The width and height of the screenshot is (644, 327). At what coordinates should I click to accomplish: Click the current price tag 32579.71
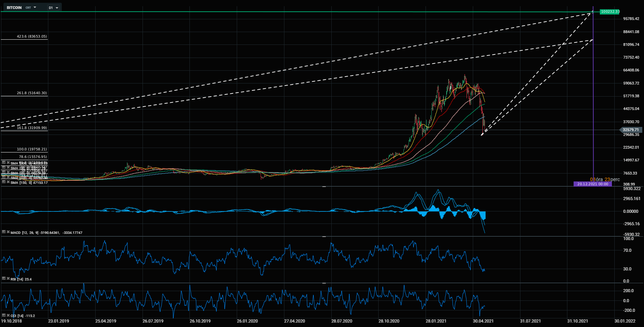click(x=631, y=130)
